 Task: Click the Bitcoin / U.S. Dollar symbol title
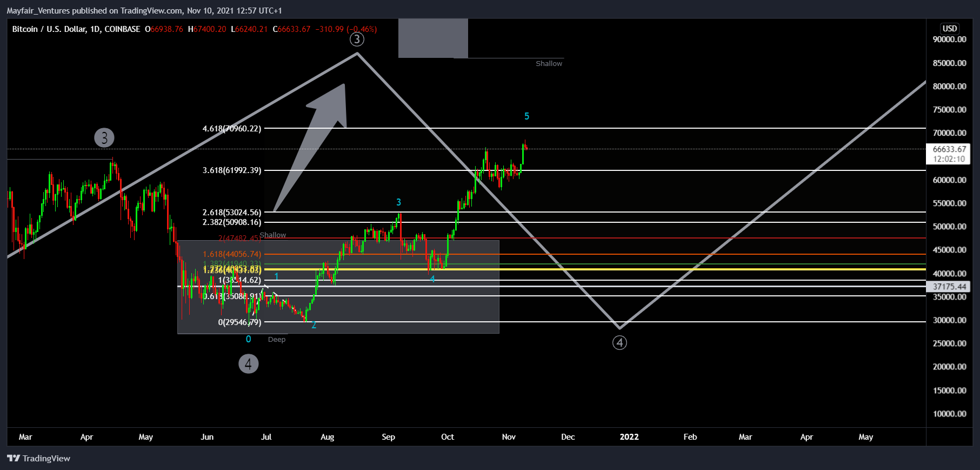[49, 29]
